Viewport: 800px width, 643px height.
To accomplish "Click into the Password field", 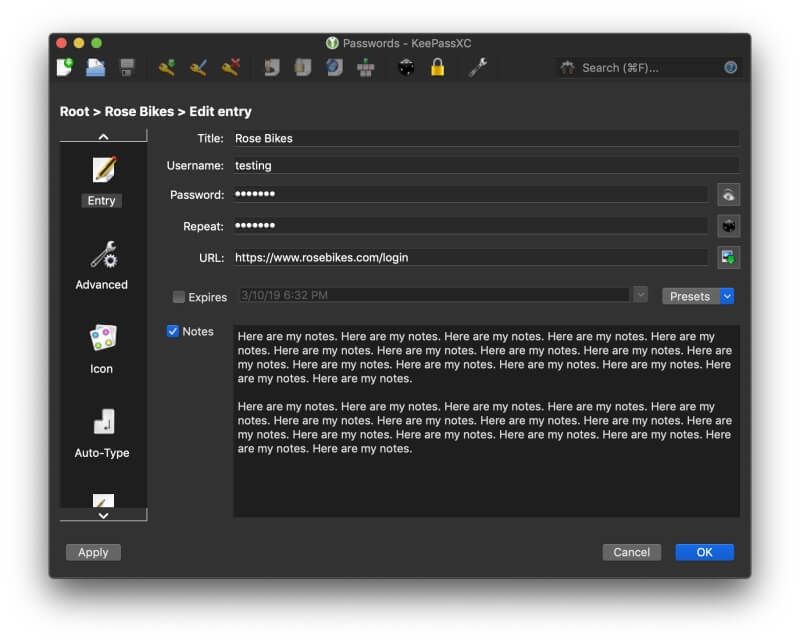I will 470,194.
